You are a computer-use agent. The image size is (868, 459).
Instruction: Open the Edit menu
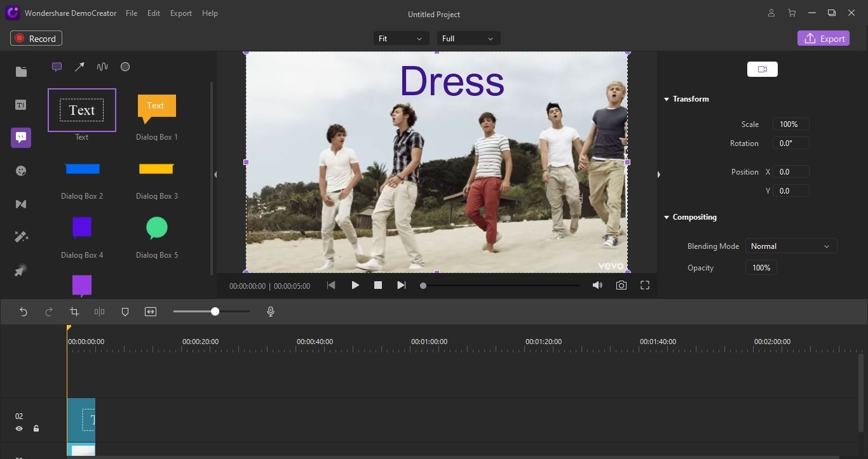(x=154, y=13)
